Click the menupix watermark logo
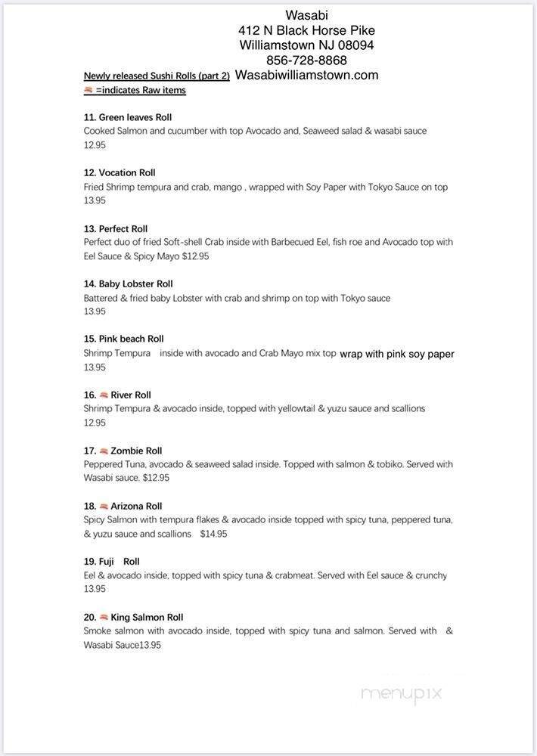 [401, 693]
